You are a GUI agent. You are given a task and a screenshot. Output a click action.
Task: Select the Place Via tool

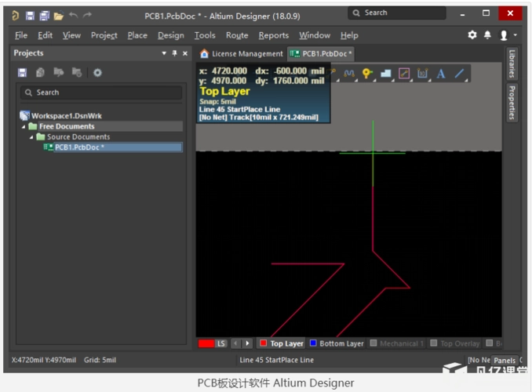pos(366,74)
